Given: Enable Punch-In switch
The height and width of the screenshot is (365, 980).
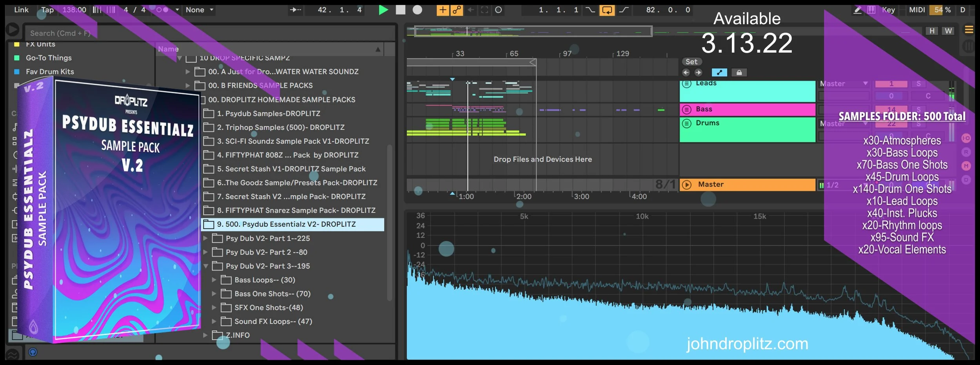Looking at the screenshot, I should click(x=590, y=10).
